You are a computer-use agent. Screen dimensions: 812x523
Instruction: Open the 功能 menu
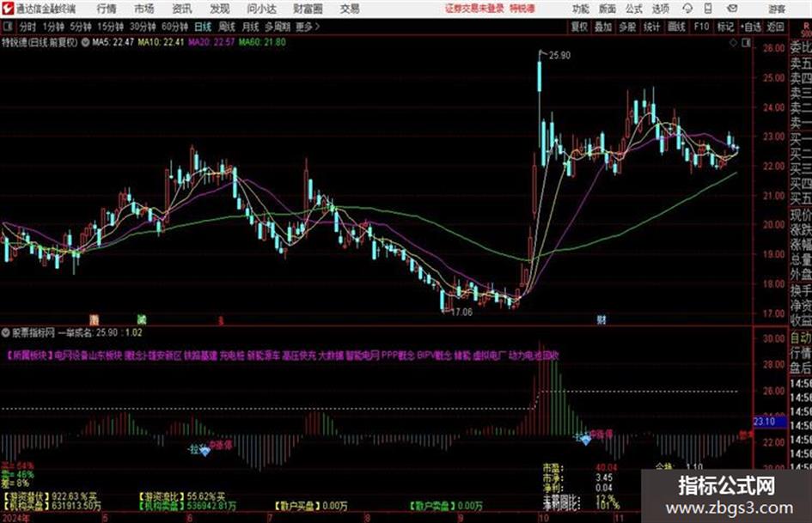[581, 9]
